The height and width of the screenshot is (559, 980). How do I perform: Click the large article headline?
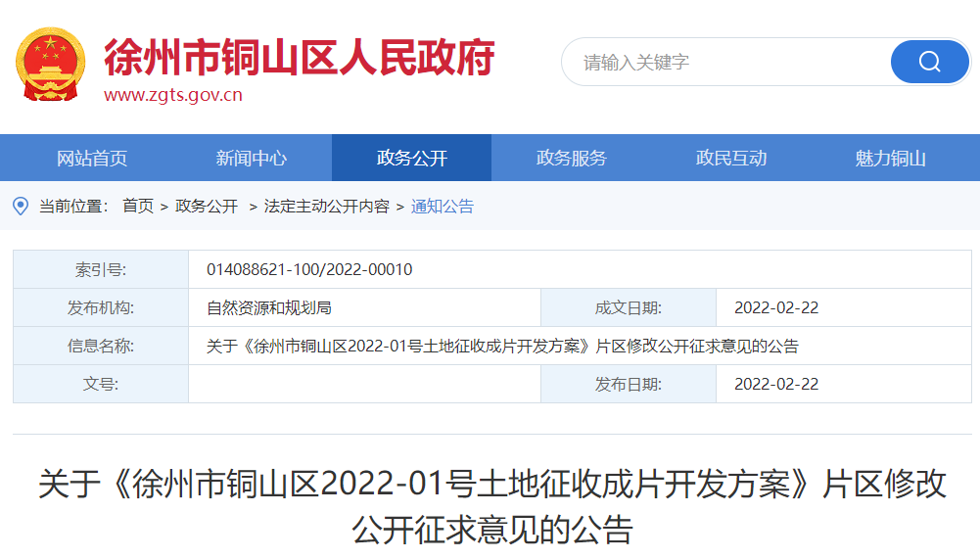click(492, 507)
